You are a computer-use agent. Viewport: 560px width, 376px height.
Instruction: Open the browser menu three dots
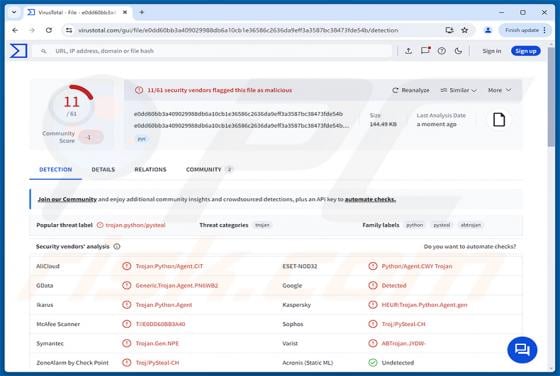coord(545,30)
